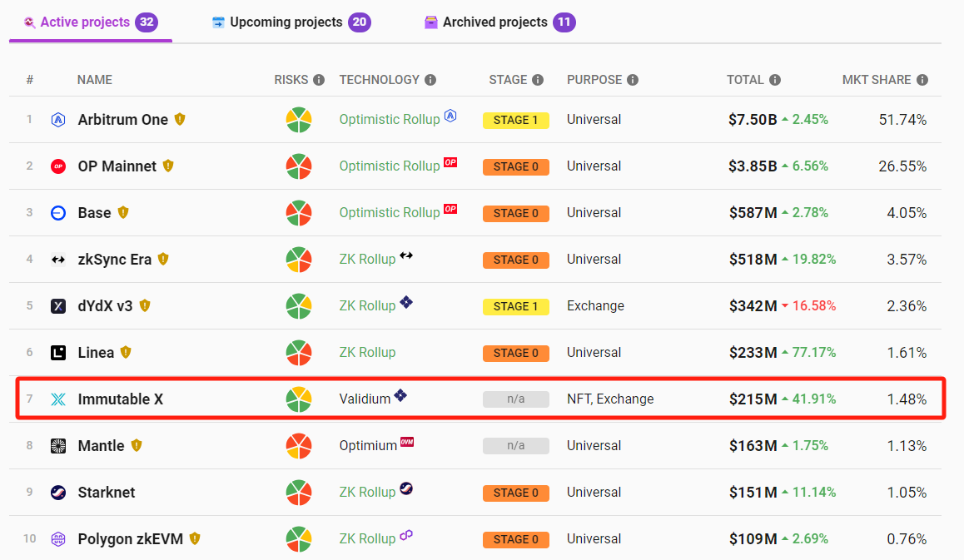This screenshot has height=560, width=964.
Task: Click the Arbitrum One logo icon
Action: (58, 120)
